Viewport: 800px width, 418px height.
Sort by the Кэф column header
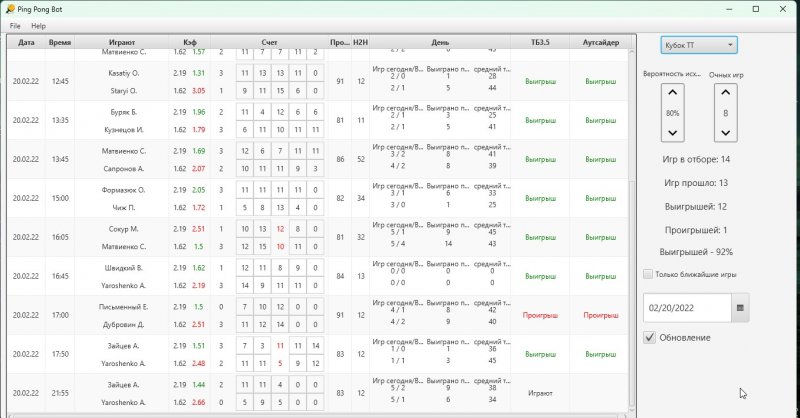pos(189,43)
